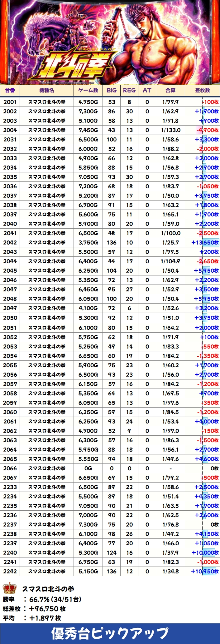
Task: Click the 1/100.0 rate cell for machine 2041
Action: [171, 233]
